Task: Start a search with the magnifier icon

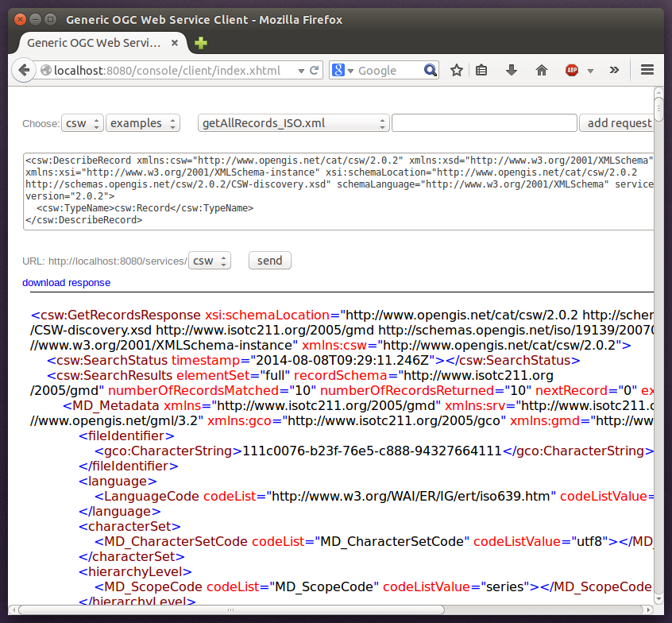Action: [430, 70]
